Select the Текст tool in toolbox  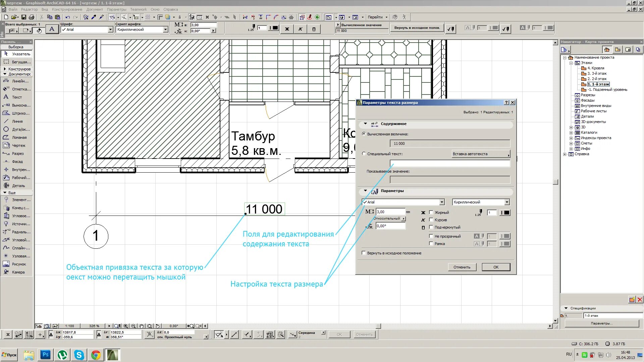(16, 97)
